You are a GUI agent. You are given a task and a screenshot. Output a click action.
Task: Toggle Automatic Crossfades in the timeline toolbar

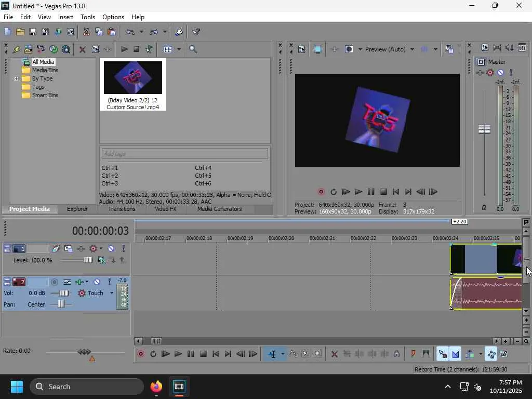[455, 354]
